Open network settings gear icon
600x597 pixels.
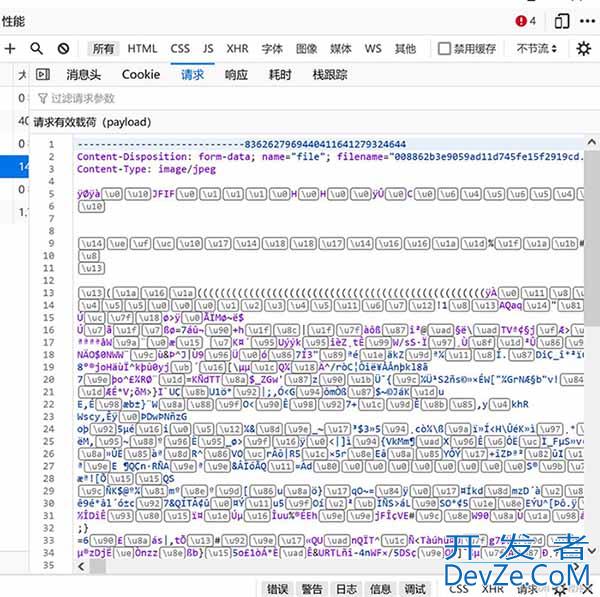583,49
